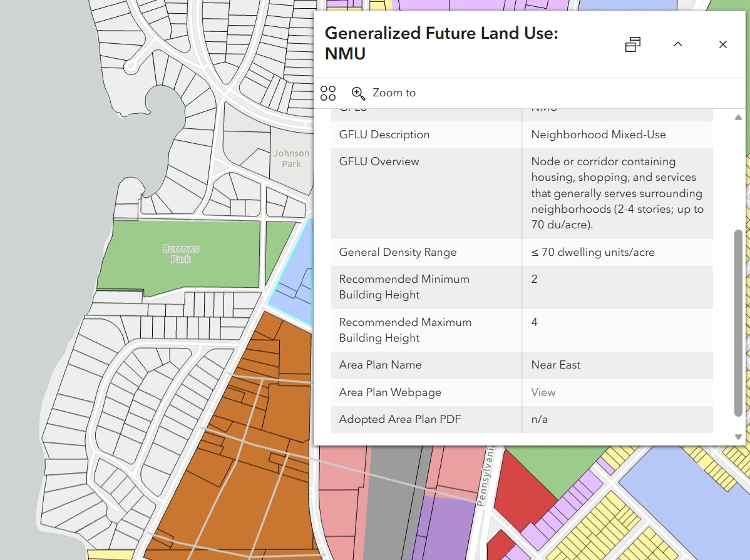This screenshot has width=750, height=560.
Task: Click the Johnson Park label on map
Action: tap(291, 158)
